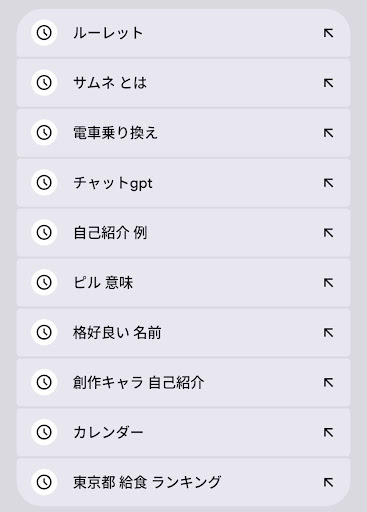The width and height of the screenshot is (367, 512).
Task: Select the 電車乗り換え recent search
Action: [115, 133]
